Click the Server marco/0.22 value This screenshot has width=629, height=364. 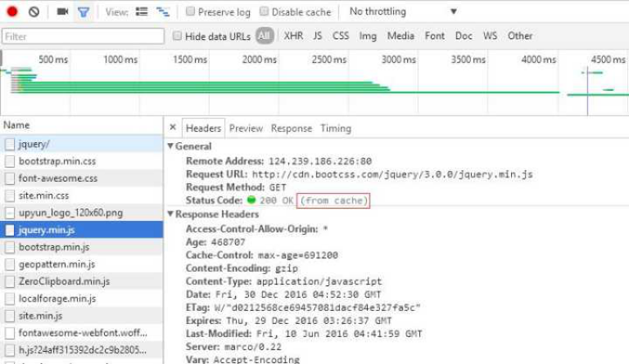tap(253, 347)
